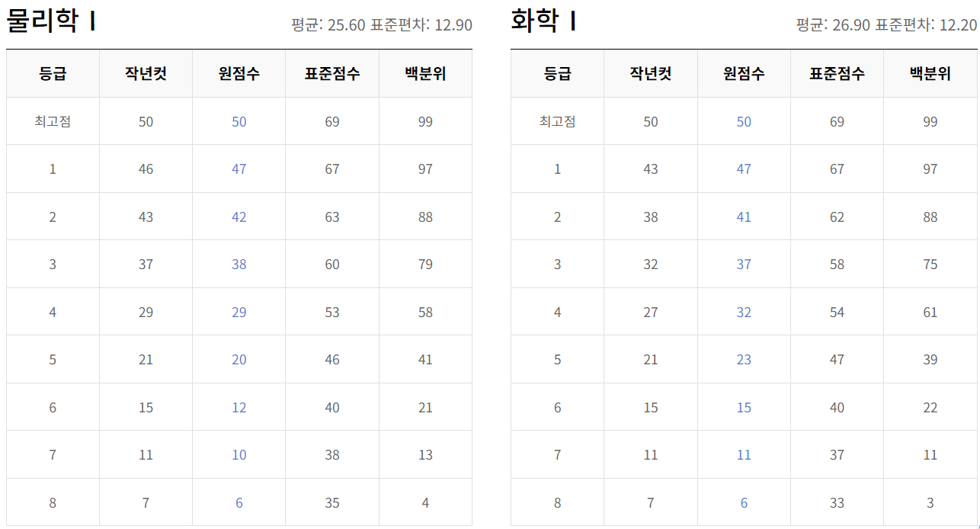Click 작년컷 43 in 물리학 I grade 2
Screen dimensions: 980x529
click(x=146, y=217)
